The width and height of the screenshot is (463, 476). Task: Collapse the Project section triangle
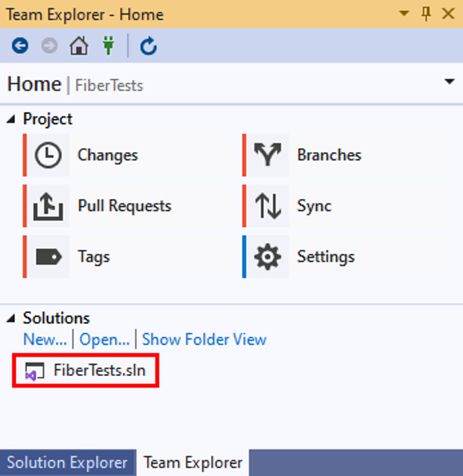tap(11, 119)
